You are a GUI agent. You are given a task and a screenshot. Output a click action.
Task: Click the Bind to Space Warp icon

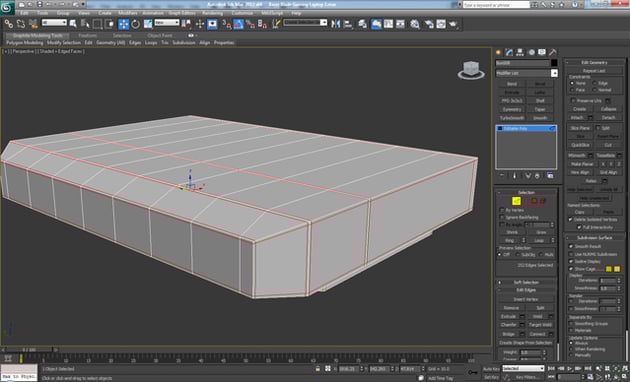[33, 24]
